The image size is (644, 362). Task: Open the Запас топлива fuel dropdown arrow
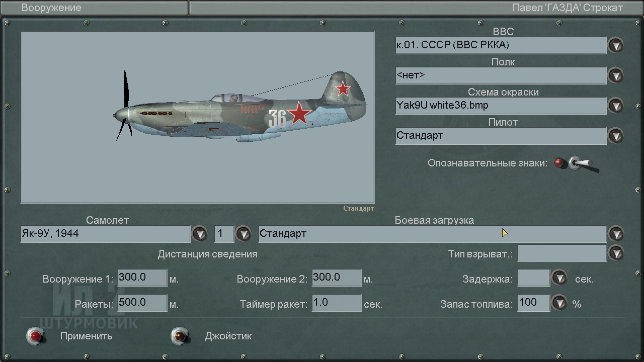pos(559,303)
